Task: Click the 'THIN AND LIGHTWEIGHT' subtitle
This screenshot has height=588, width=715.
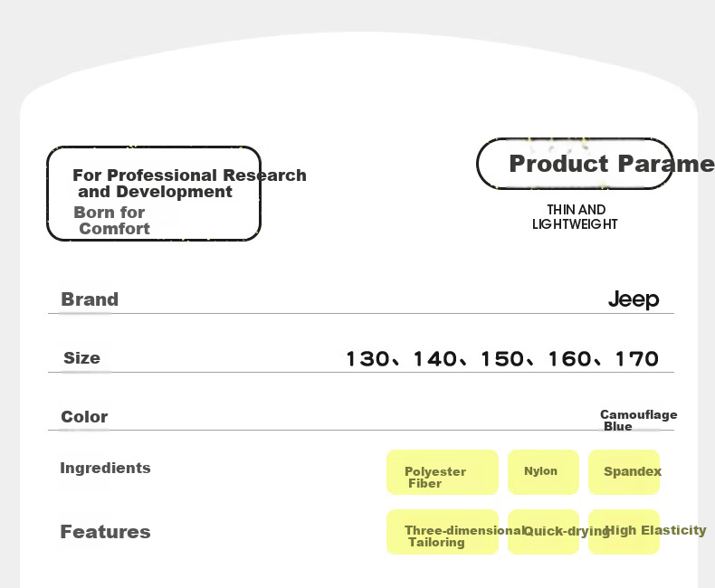Action: coord(575,217)
